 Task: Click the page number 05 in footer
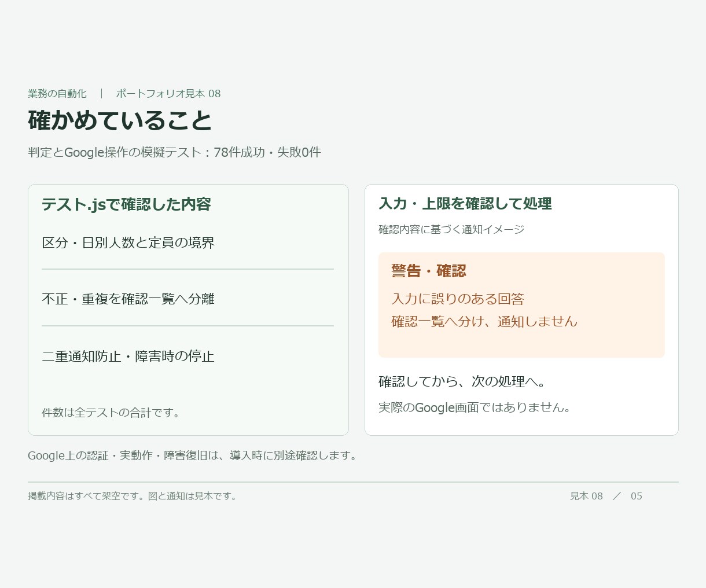(637, 496)
